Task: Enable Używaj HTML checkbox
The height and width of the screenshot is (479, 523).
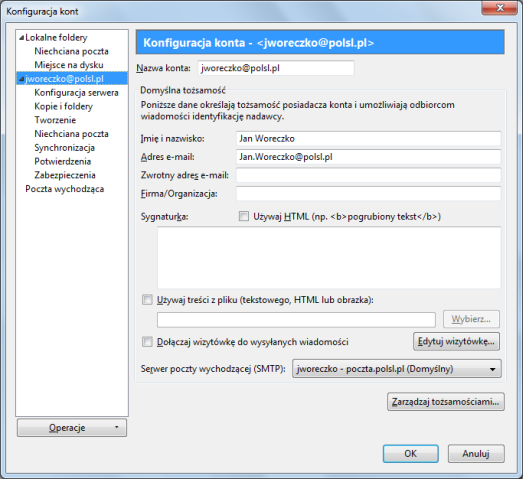Action: click(244, 216)
